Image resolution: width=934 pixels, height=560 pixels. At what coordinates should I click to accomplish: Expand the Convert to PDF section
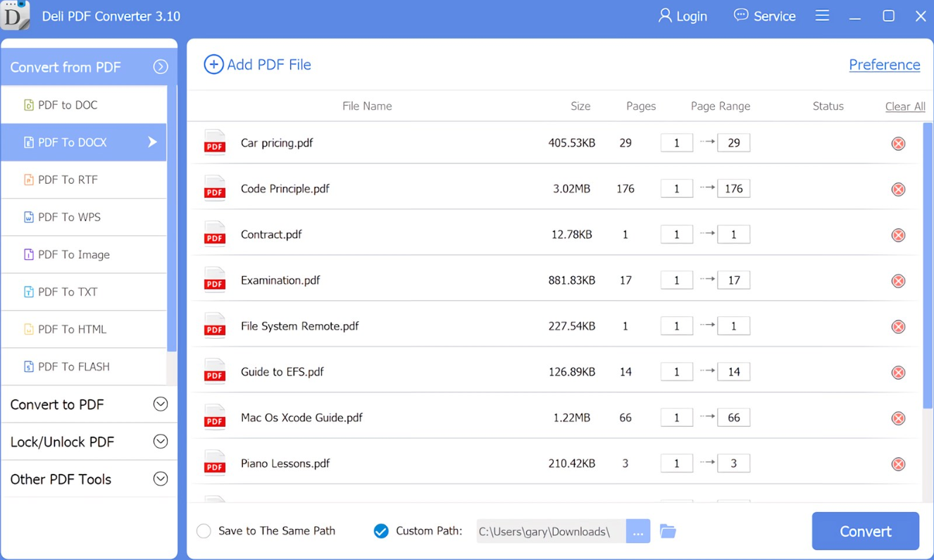(x=161, y=404)
